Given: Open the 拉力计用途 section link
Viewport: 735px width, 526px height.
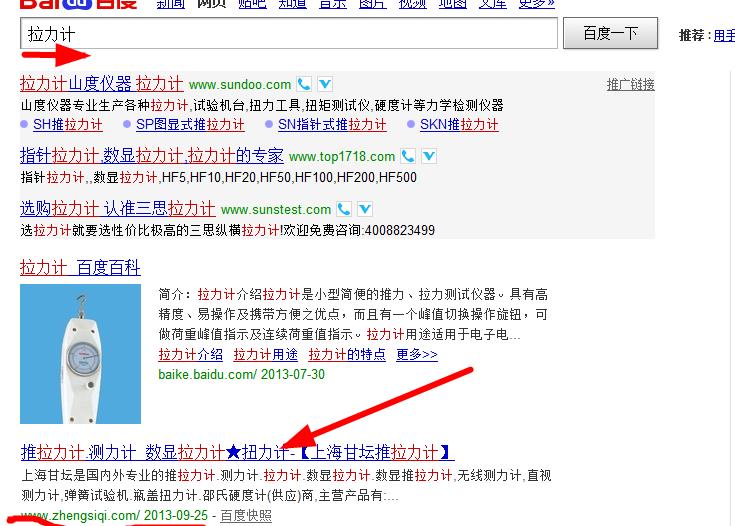Looking at the screenshot, I should 266,354.
